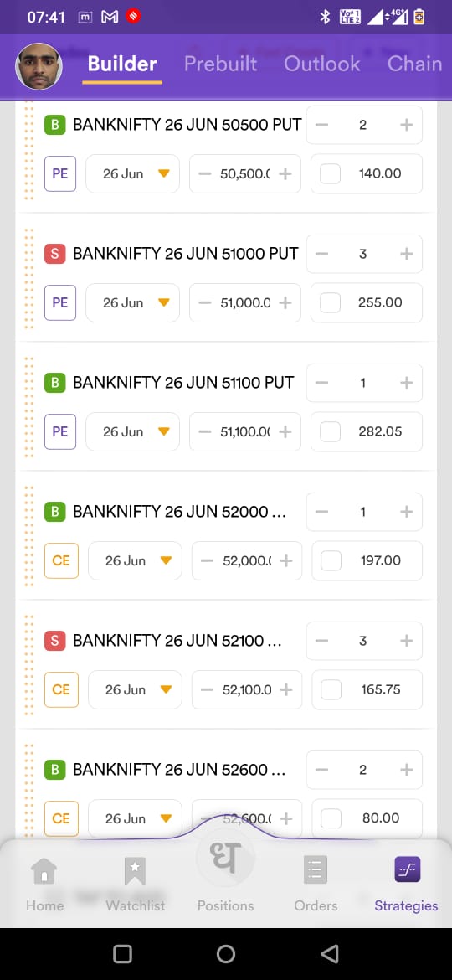The image size is (452, 980).
Task: Open the Watchlist bookmark icon
Action: point(135,871)
